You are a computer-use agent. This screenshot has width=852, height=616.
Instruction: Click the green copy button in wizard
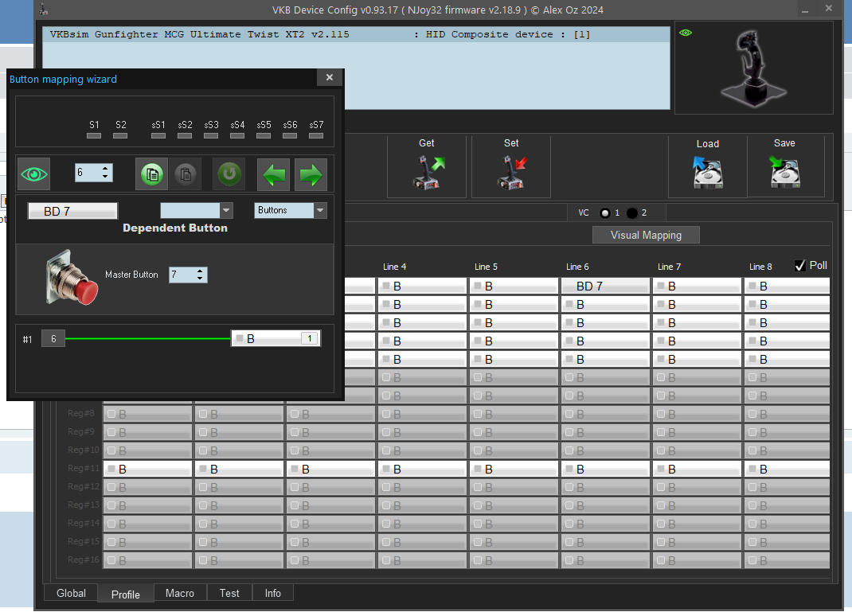coord(151,174)
